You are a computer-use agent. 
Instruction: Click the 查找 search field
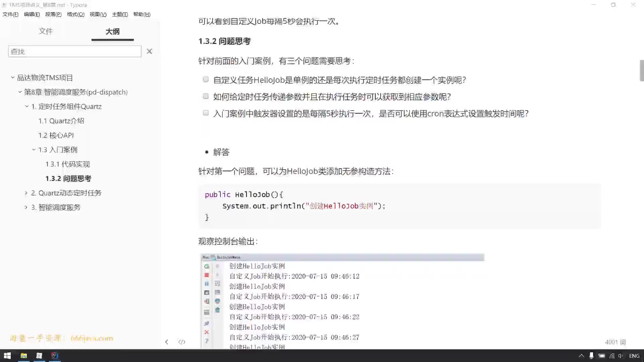74,51
